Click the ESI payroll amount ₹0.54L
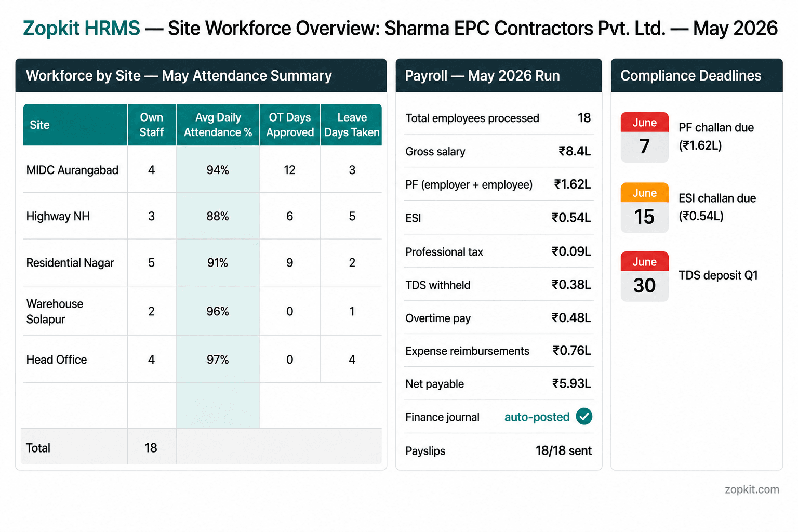 coord(571,218)
